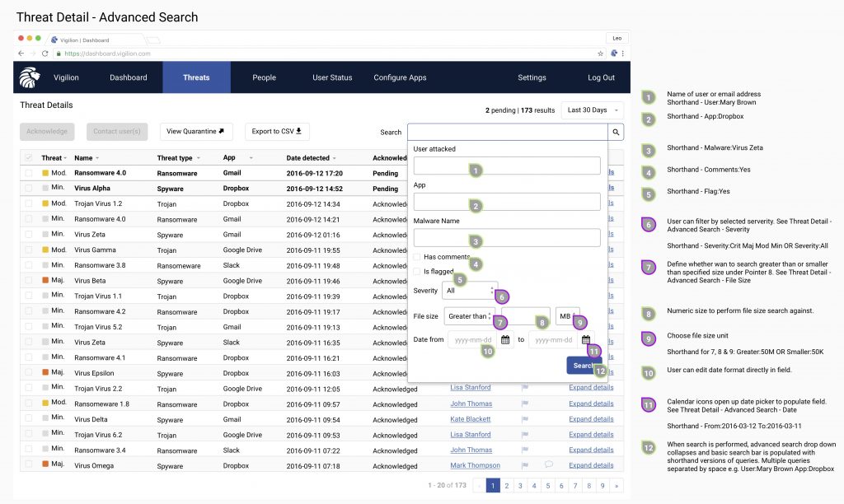Click the flag icon in Lisa Stanford row
Viewport: 844px width, 504px height.
point(524,388)
